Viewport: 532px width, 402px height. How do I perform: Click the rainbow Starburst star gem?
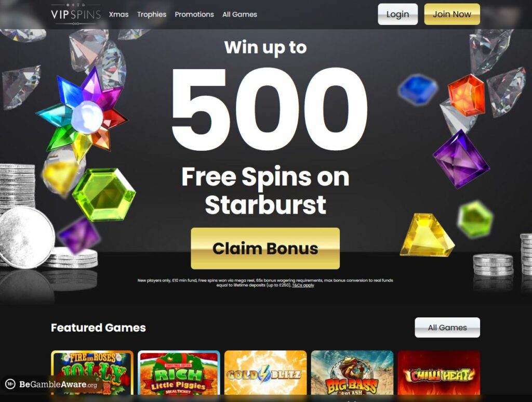tap(83, 114)
